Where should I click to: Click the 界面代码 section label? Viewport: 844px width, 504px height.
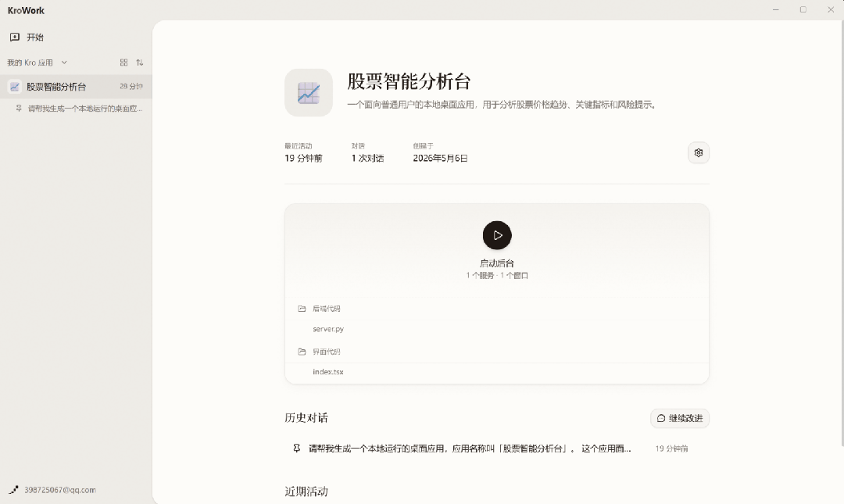(x=326, y=352)
